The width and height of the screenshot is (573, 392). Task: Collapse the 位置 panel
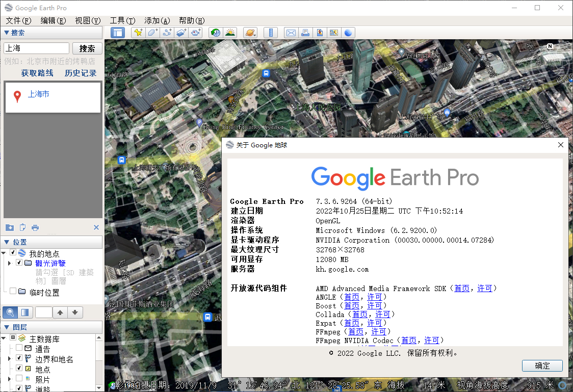(6, 243)
